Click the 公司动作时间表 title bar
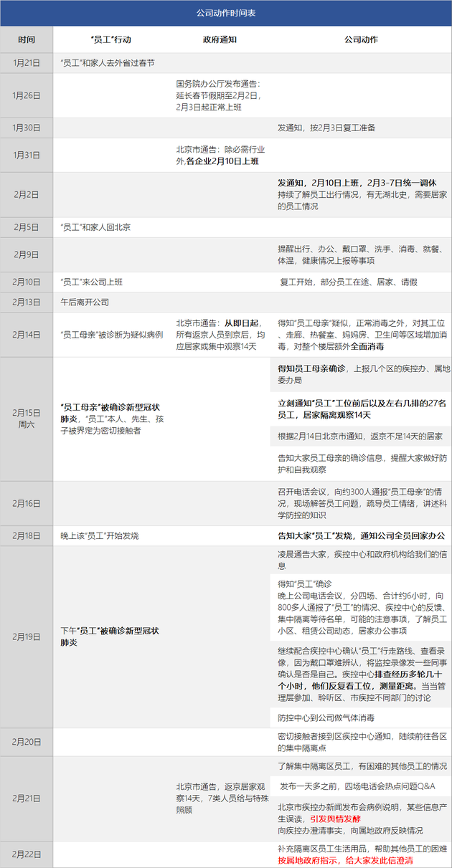 pos(225,13)
